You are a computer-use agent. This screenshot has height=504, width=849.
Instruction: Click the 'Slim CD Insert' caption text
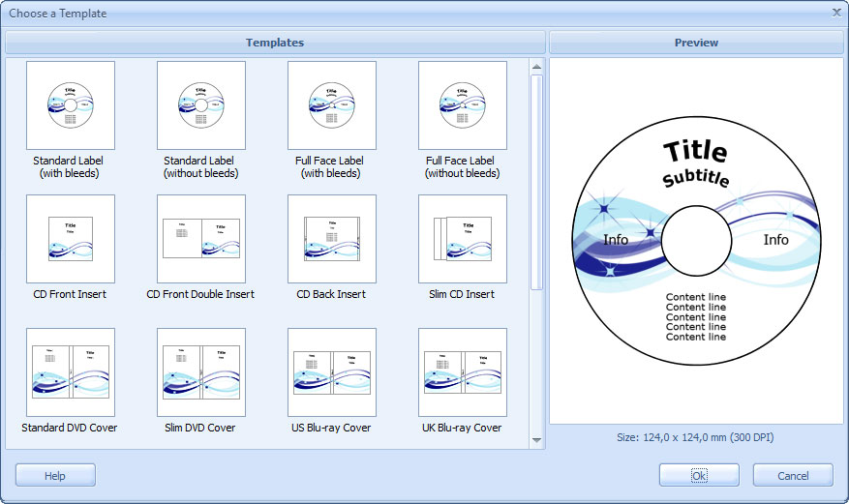(x=462, y=294)
